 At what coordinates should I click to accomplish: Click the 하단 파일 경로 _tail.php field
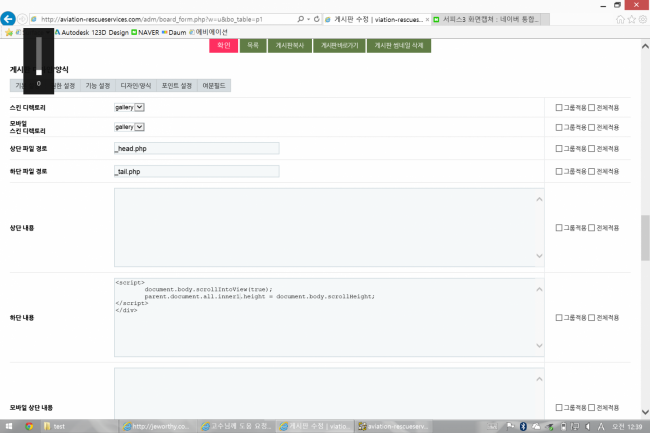pyautogui.click(x=196, y=171)
